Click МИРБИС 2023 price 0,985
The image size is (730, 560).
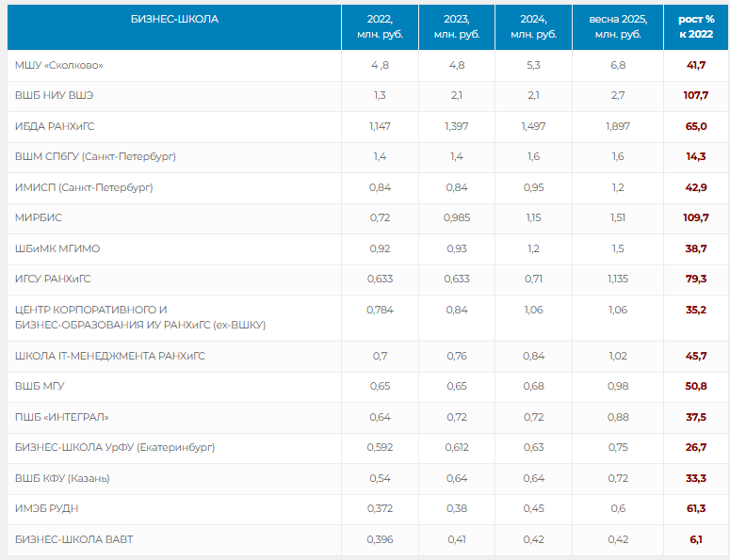pos(457,217)
